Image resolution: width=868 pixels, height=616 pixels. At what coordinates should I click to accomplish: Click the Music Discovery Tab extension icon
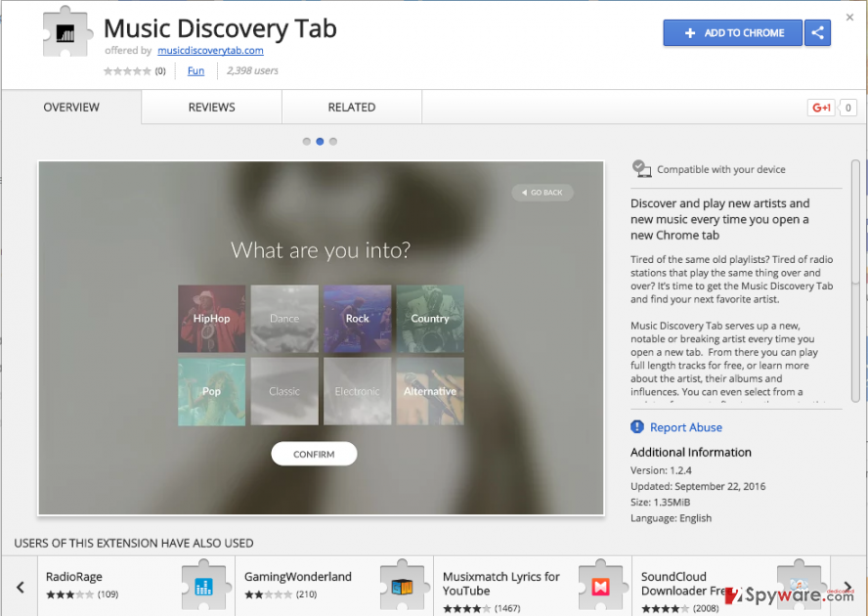tap(67, 31)
